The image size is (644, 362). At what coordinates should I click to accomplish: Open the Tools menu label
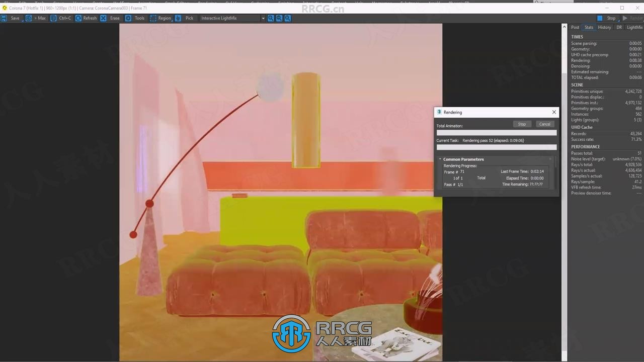click(x=139, y=18)
